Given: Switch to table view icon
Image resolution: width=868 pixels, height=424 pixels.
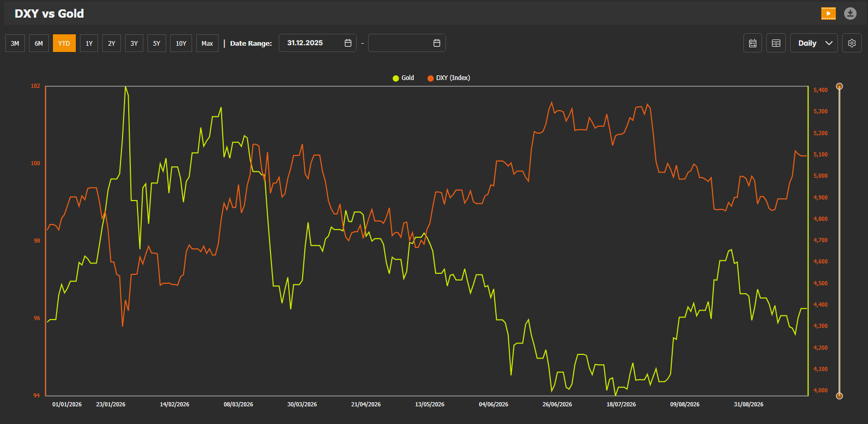Looking at the screenshot, I should point(776,43).
